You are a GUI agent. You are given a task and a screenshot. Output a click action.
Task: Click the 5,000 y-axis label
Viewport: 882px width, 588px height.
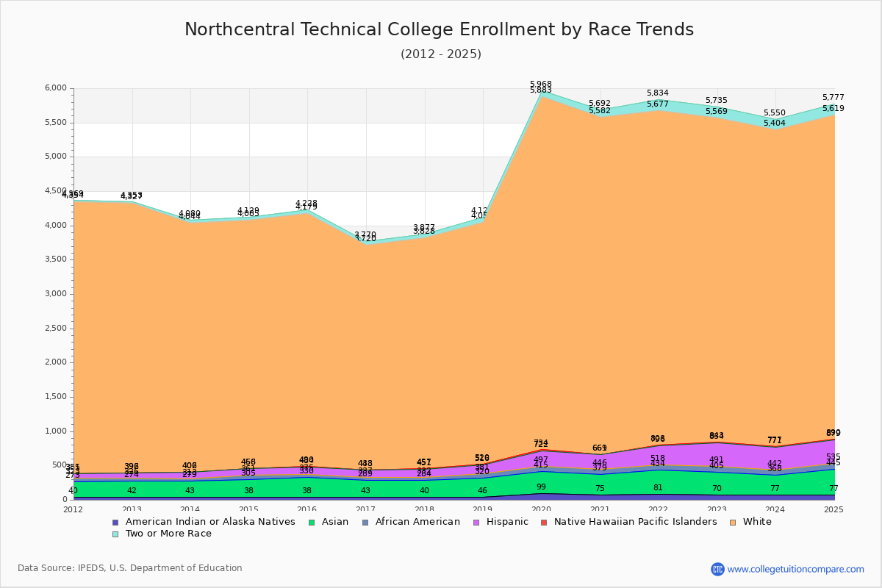coord(56,157)
